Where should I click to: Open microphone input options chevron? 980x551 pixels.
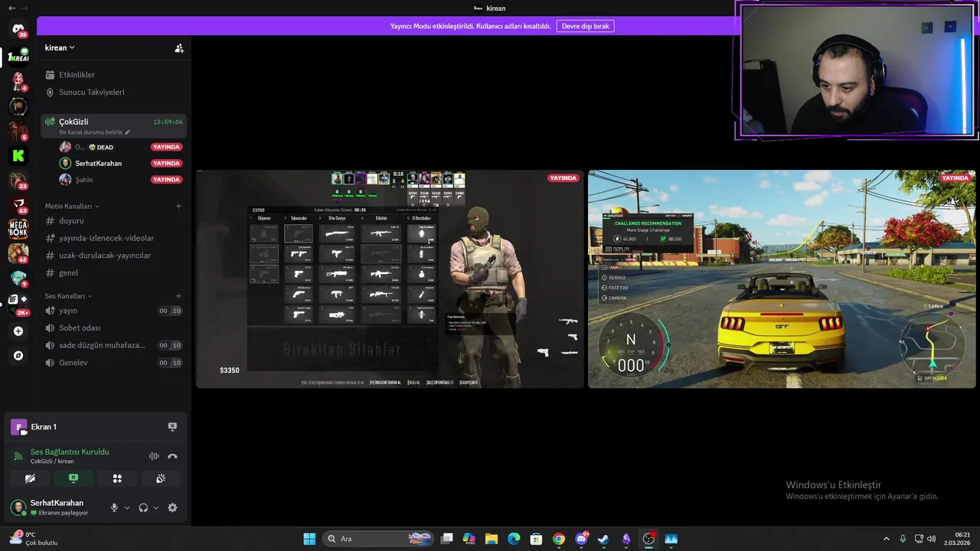(127, 507)
